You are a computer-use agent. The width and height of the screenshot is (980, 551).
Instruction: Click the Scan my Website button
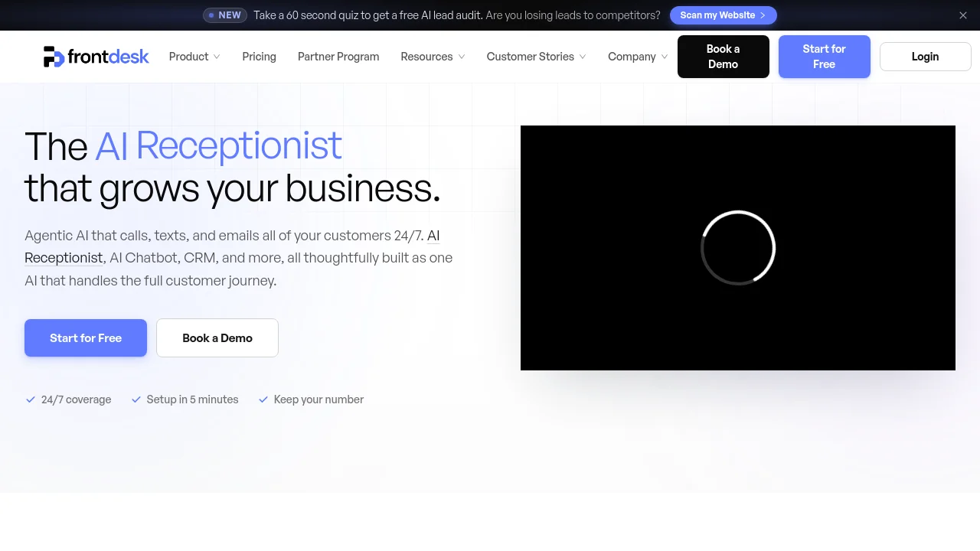tap(723, 15)
